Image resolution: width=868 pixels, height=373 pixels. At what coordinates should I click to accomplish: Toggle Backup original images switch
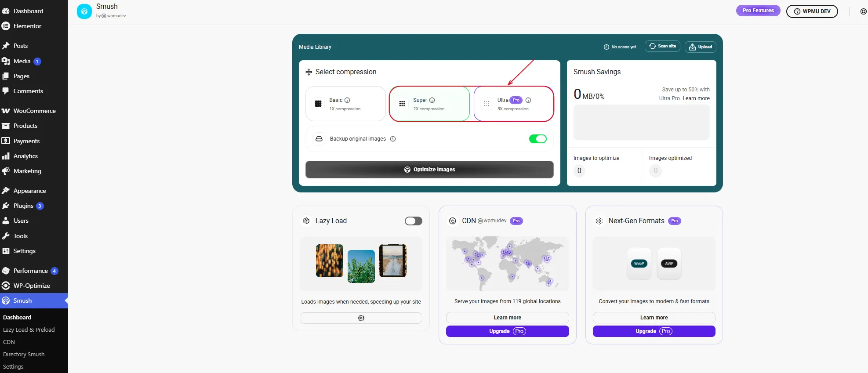tap(538, 139)
